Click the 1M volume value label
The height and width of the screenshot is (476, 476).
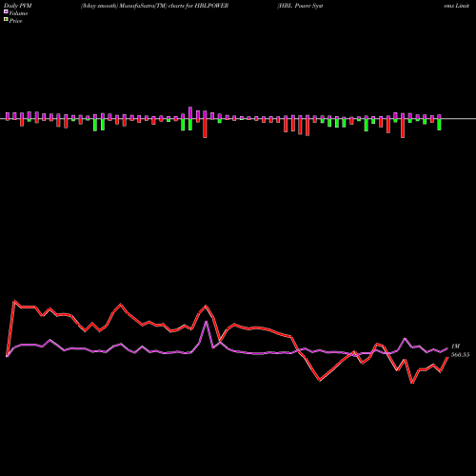(x=455, y=347)
